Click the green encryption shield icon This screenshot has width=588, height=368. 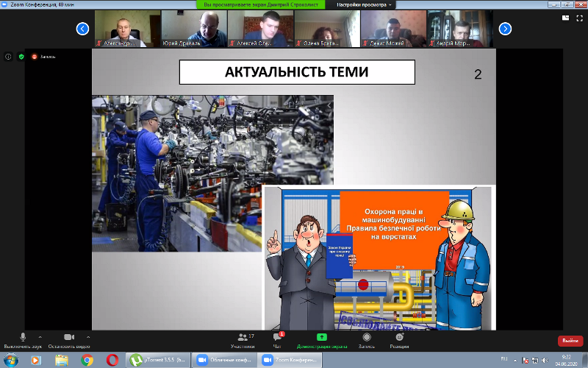tap(21, 56)
